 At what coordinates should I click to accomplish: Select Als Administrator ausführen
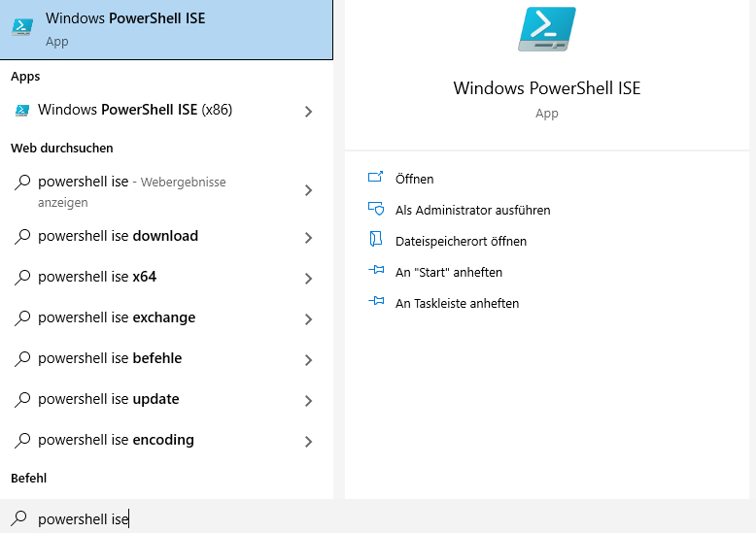[472, 210]
